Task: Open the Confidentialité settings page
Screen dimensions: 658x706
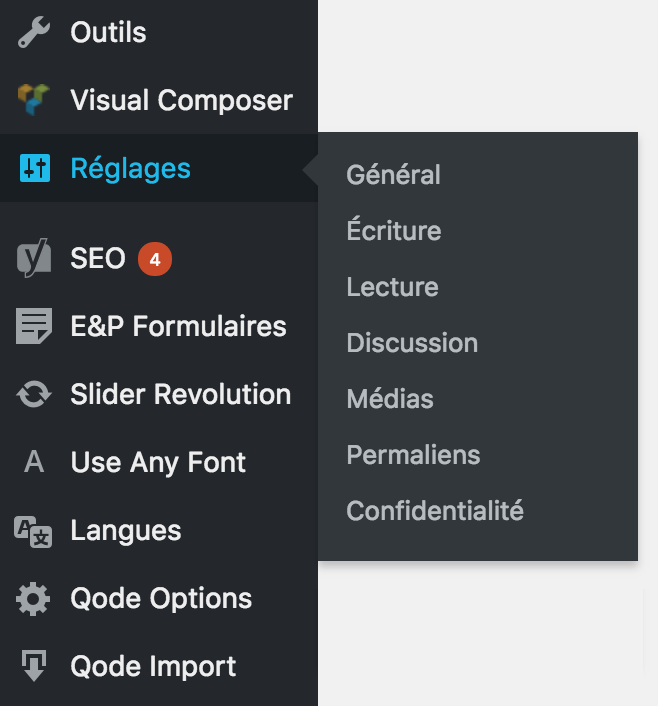Action: coord(434,511)
